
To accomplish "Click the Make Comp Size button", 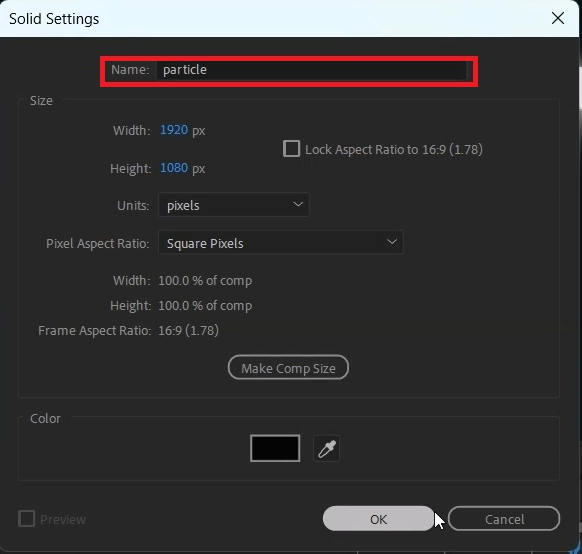I will tap(288, 368).
